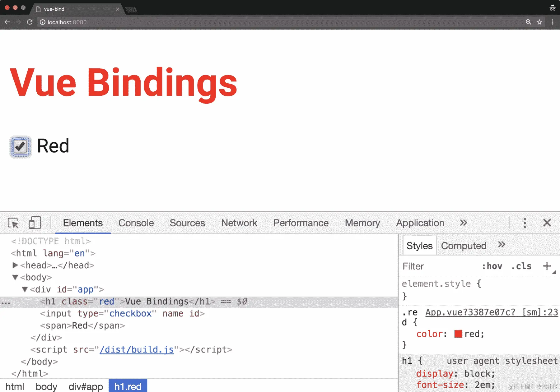Click the ellipsis actions on selected h1 row

tap(6, 302)
